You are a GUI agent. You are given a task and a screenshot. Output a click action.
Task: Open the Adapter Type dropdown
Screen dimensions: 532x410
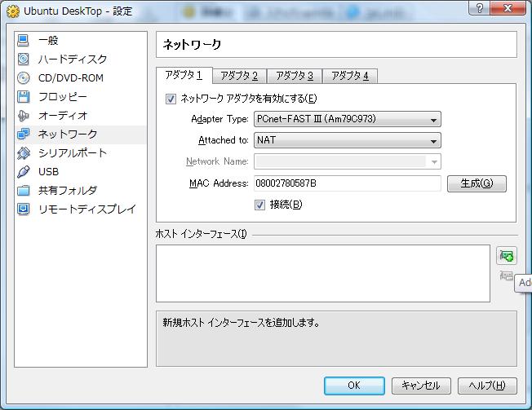[x=348, y=119]
